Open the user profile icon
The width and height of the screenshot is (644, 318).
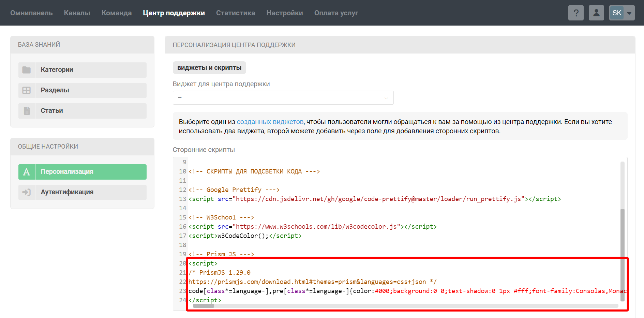coord(596,13)
